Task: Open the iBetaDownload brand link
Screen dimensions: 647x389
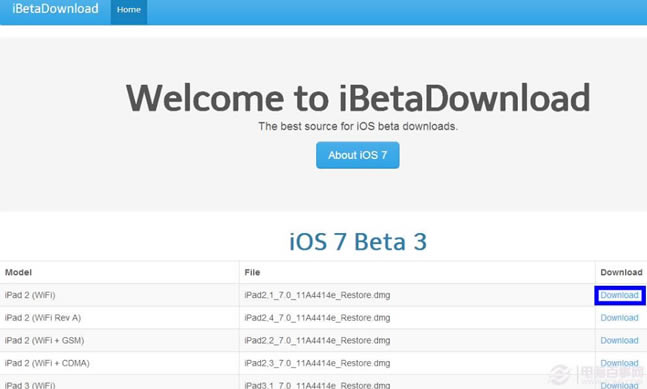Action: coord(55,9)
